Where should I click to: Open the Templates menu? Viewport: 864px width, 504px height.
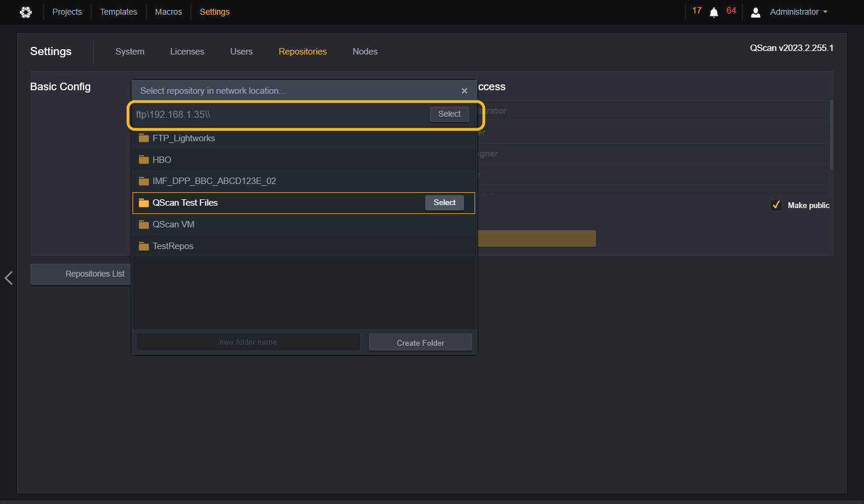click(x=118, y=12)
